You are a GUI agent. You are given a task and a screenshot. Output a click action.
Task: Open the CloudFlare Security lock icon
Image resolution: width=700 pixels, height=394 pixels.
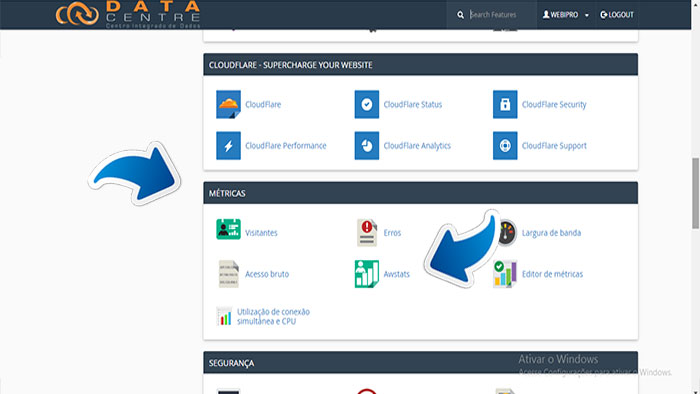click(505, 104)
